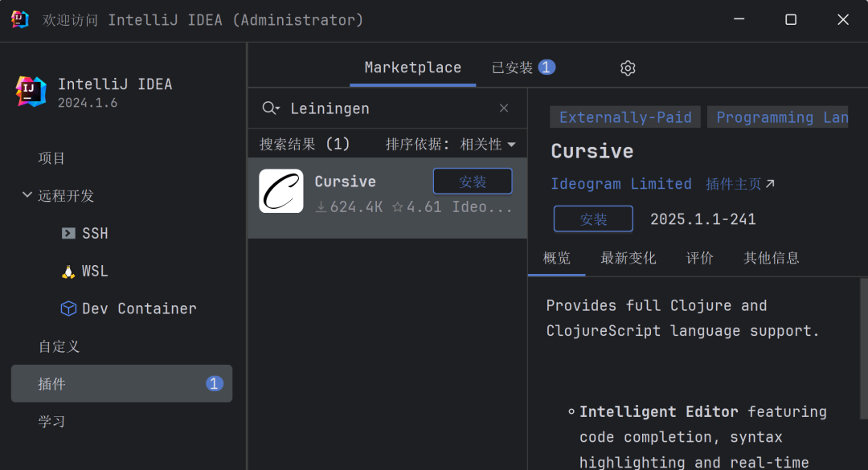Viewport: 868px width, 470px height.
Task: Click the Cursive plugin logo
Action: pyautogui.click(x=280, y=191)
